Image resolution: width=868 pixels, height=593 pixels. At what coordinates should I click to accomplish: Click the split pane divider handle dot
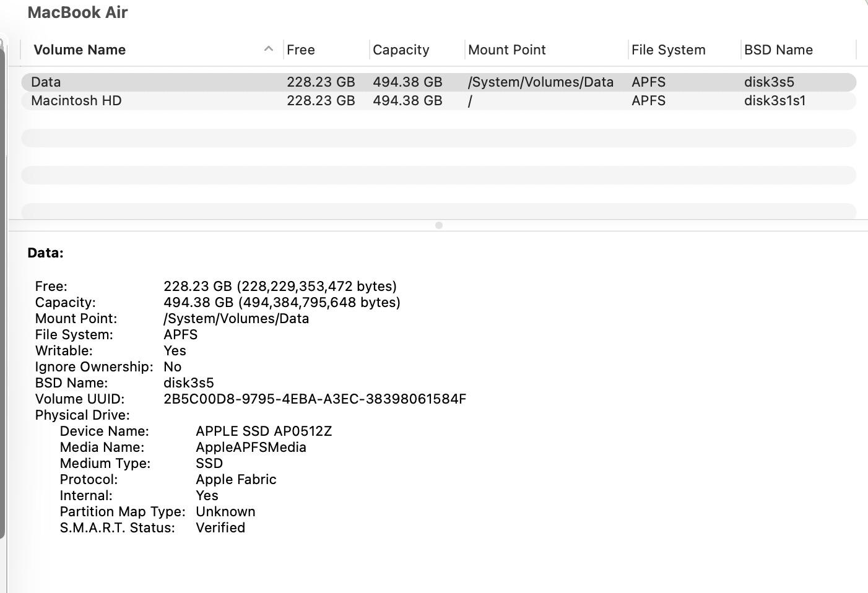click(439, 225)
